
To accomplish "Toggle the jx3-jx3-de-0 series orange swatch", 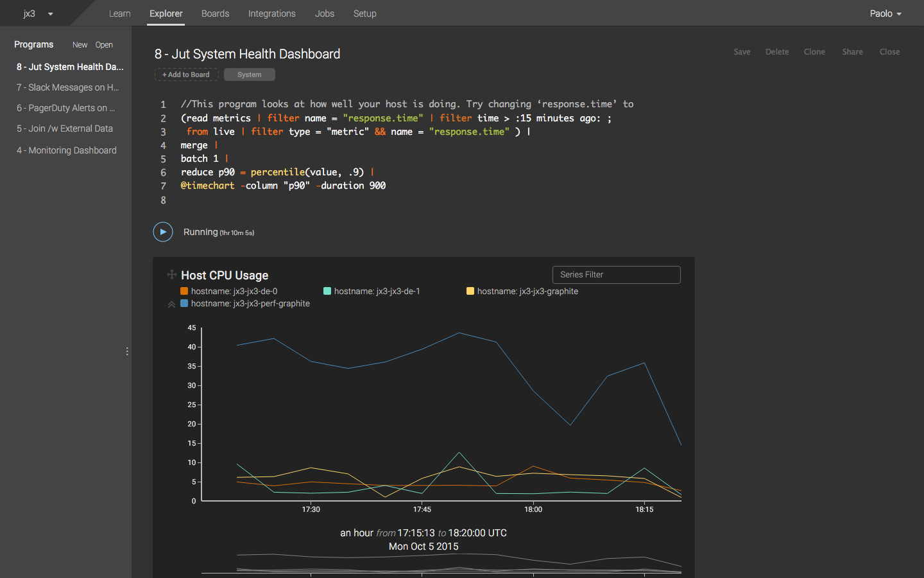I will 184,291.
